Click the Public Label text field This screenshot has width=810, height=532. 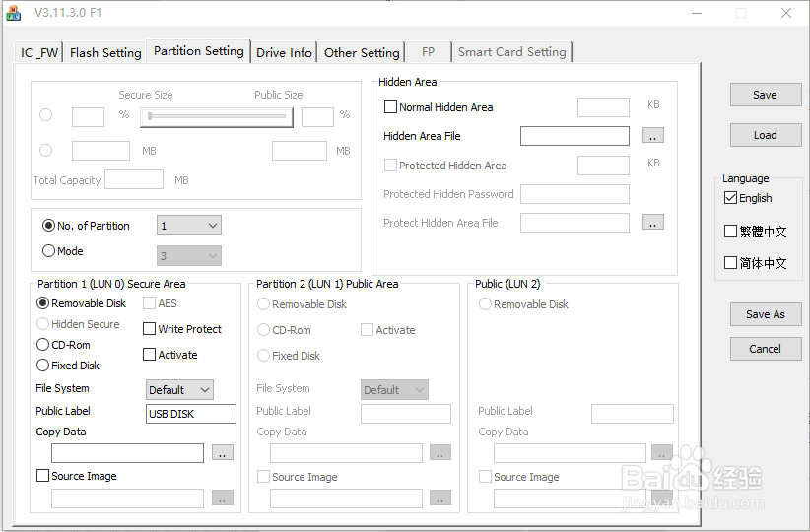(191, 414)
